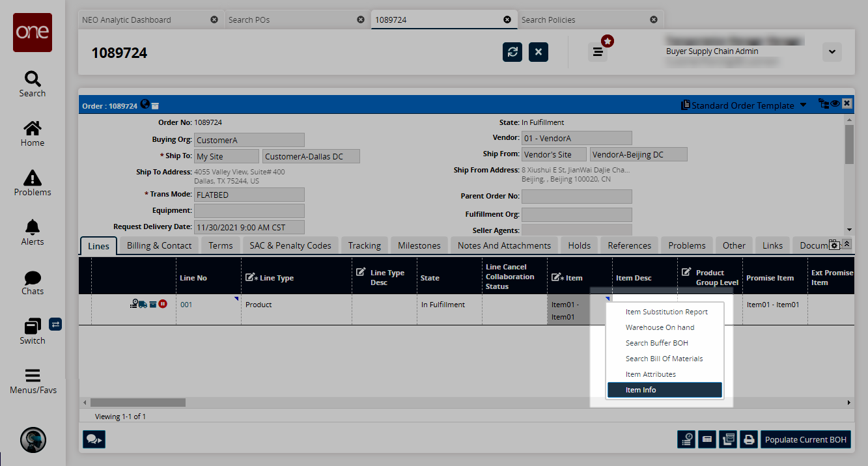Click the 001 line number link
Screen dimensions: 868x466
click(x=186, y=305)
